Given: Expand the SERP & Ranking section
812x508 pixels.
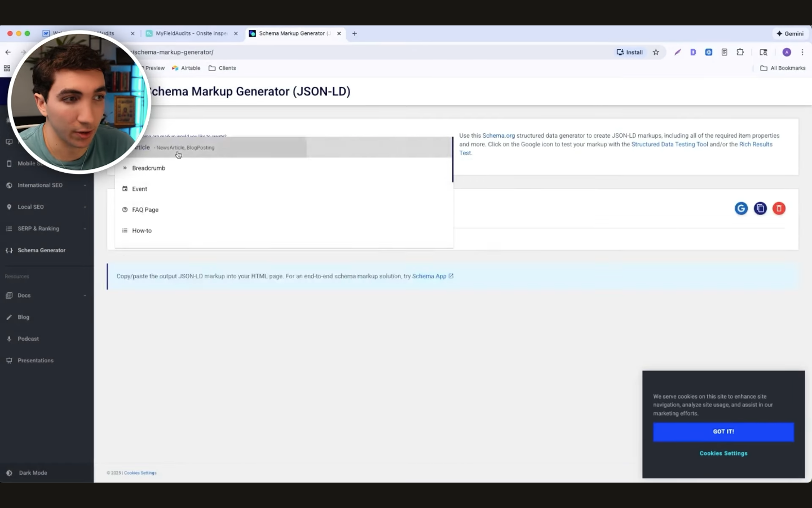Looking at the screenshot, I should pos(85,229).
